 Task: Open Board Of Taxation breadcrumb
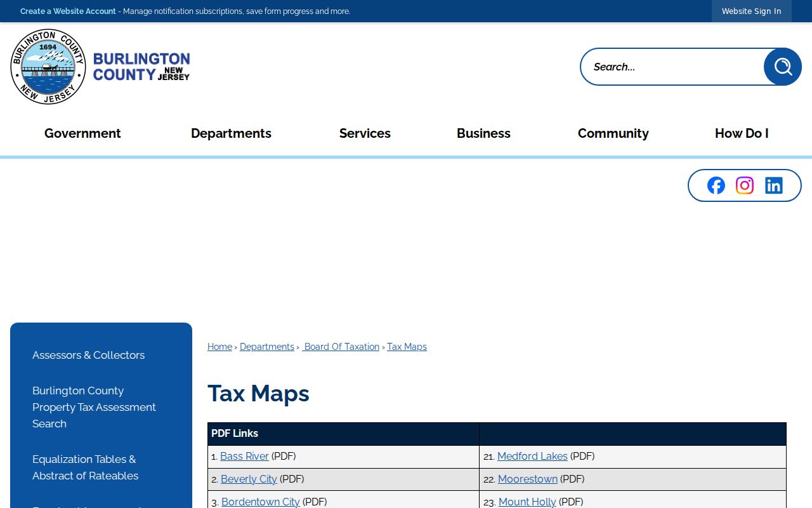point(341,347)
